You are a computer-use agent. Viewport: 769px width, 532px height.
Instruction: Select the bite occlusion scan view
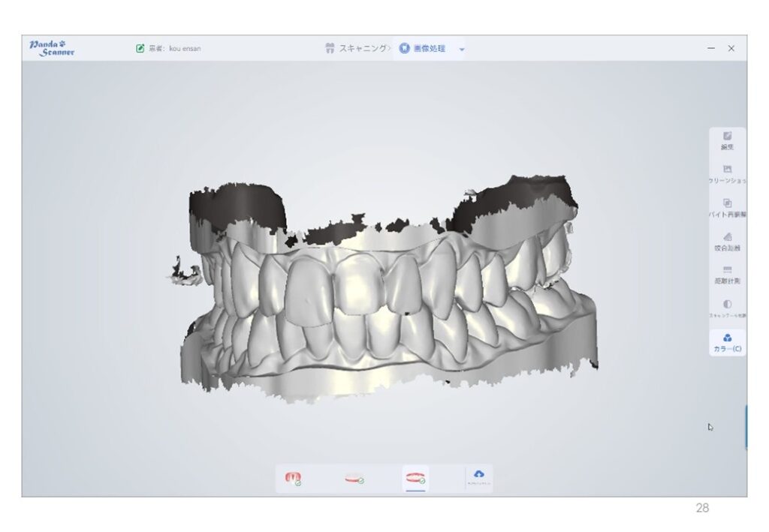(x=415, y=478)
